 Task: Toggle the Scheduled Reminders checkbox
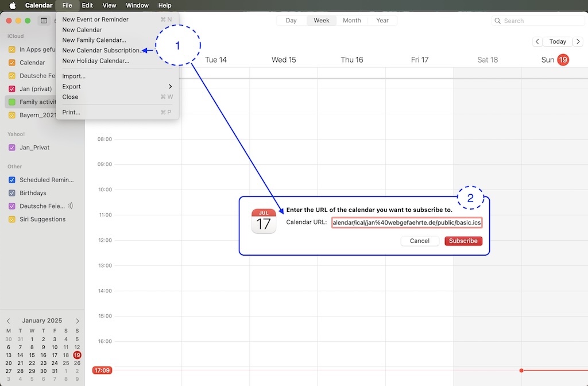click(12, 180)
